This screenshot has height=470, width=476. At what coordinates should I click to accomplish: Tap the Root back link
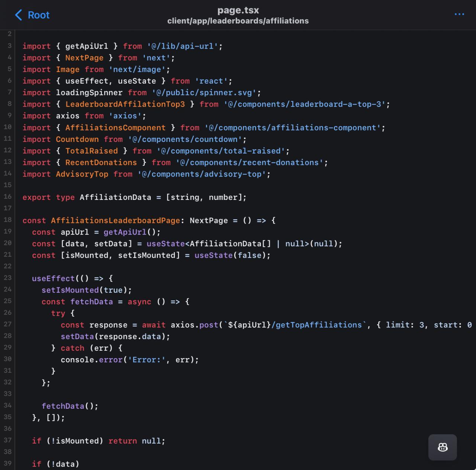[38, 15]
